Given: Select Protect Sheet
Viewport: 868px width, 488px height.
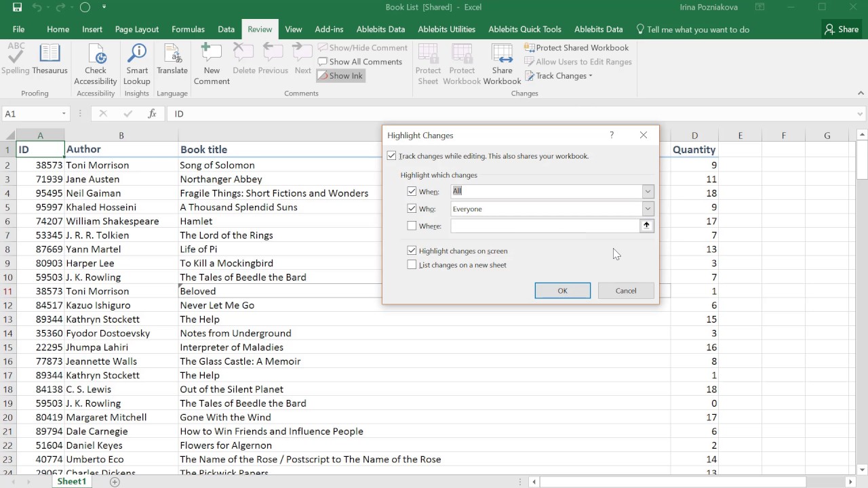Looking at the screenshot, I should point(428,61).
